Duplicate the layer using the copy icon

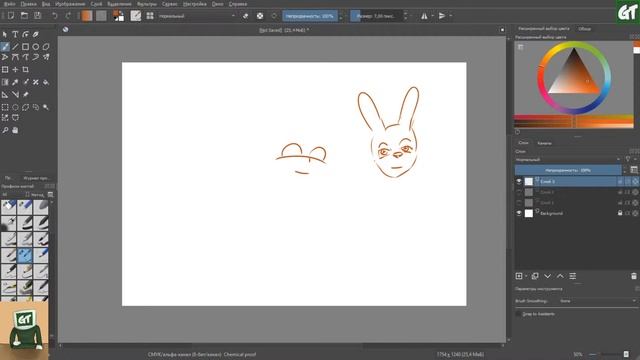click(535, 276)
